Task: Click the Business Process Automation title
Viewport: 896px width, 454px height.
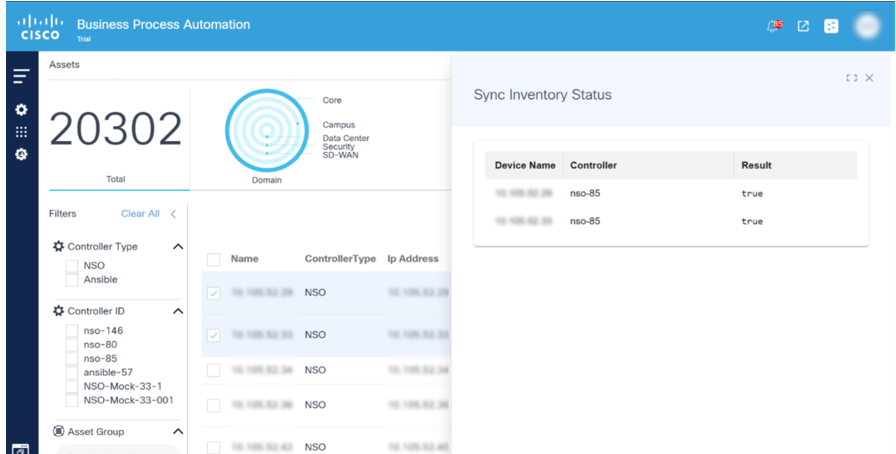Action: click(x=163, y=25)
